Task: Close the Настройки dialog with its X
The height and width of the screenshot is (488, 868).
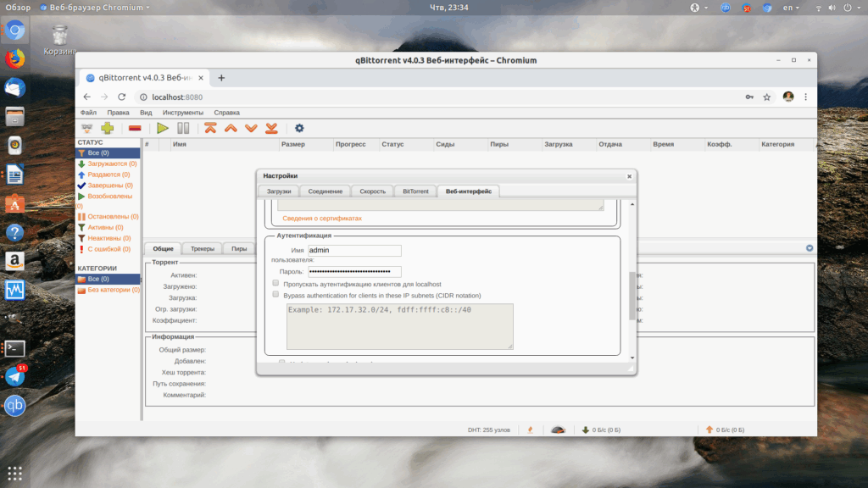Action: pos(630,176)
